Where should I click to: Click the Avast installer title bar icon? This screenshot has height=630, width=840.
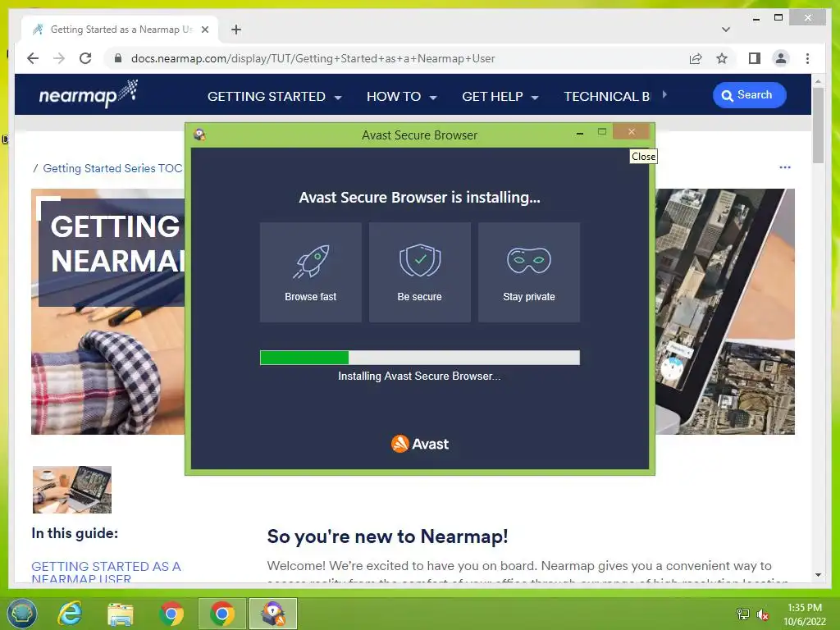[x=200, y=135]
